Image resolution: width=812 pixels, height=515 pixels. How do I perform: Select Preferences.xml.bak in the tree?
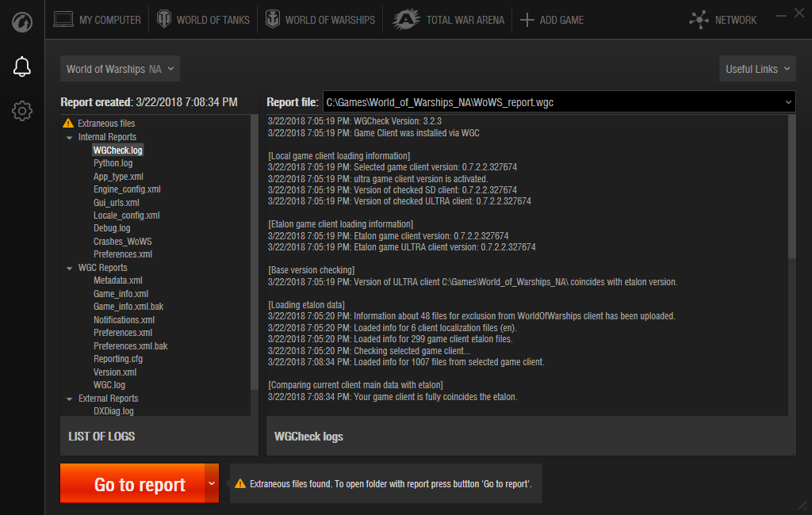[131, 345]
